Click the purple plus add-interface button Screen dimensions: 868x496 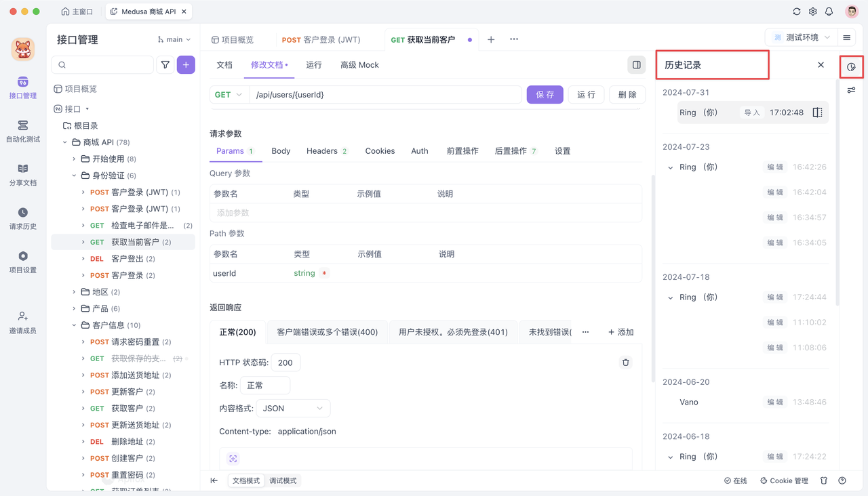186,65
